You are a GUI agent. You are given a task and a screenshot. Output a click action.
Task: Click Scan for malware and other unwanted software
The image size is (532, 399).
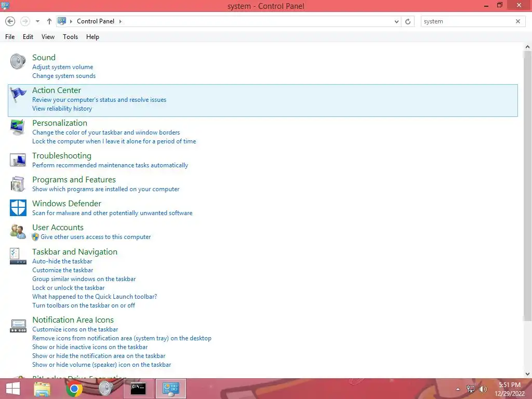[x=112, y=212]
